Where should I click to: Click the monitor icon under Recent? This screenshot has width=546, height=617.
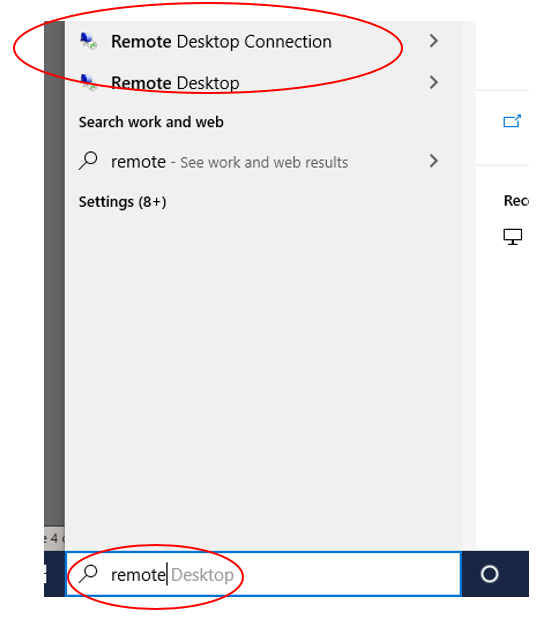pyautogui.click(x=513, y=236)
